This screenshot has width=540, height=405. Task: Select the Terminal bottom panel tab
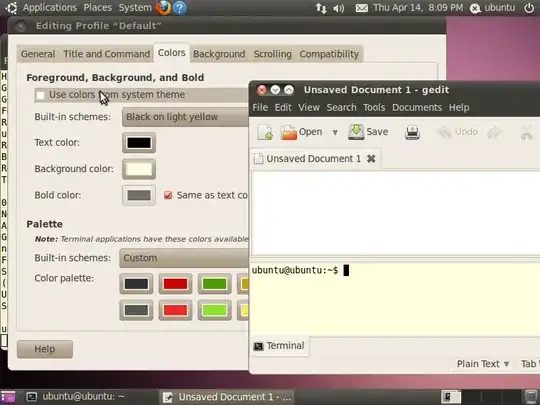[x=279, y=346]
